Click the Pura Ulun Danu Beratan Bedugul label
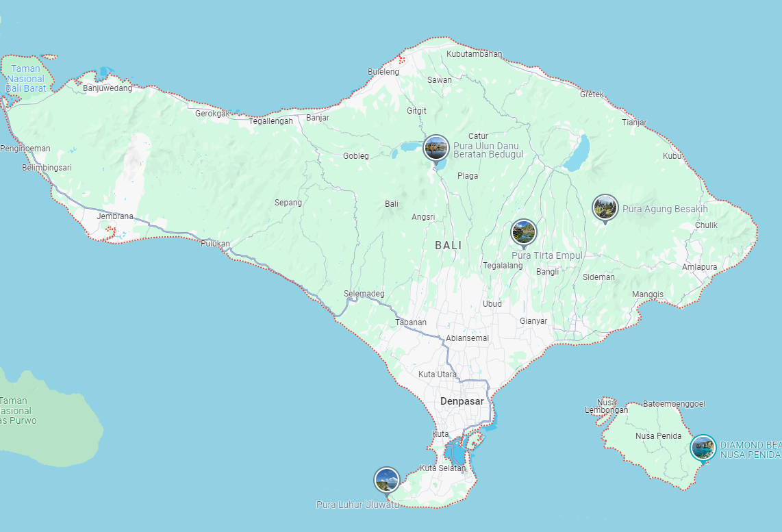The height and width of the screenshot is (532, 782). coord(488,150)
